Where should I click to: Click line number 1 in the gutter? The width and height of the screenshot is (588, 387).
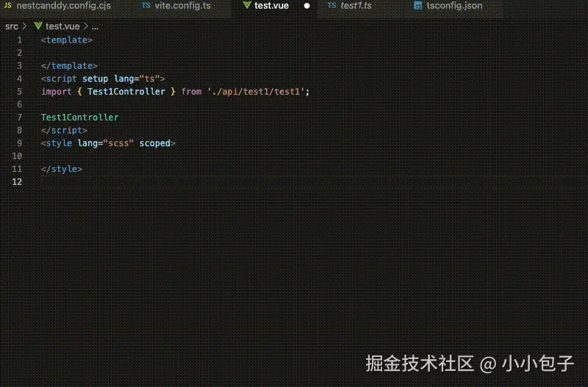point(20,40)
